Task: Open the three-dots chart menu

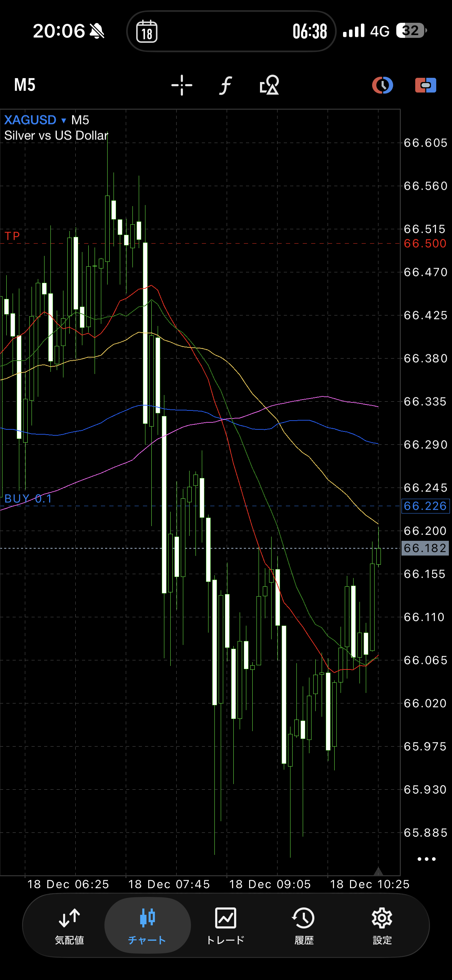Action: click(x=426, y=859)
